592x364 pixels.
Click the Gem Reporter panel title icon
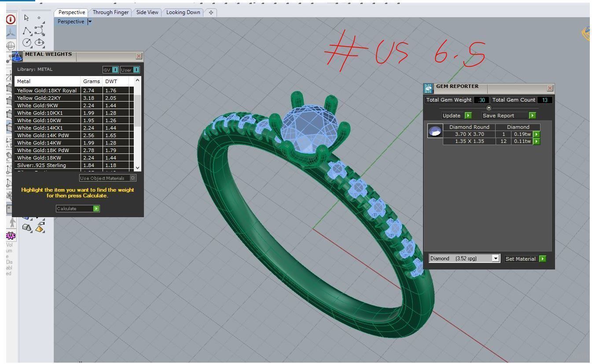428,88
